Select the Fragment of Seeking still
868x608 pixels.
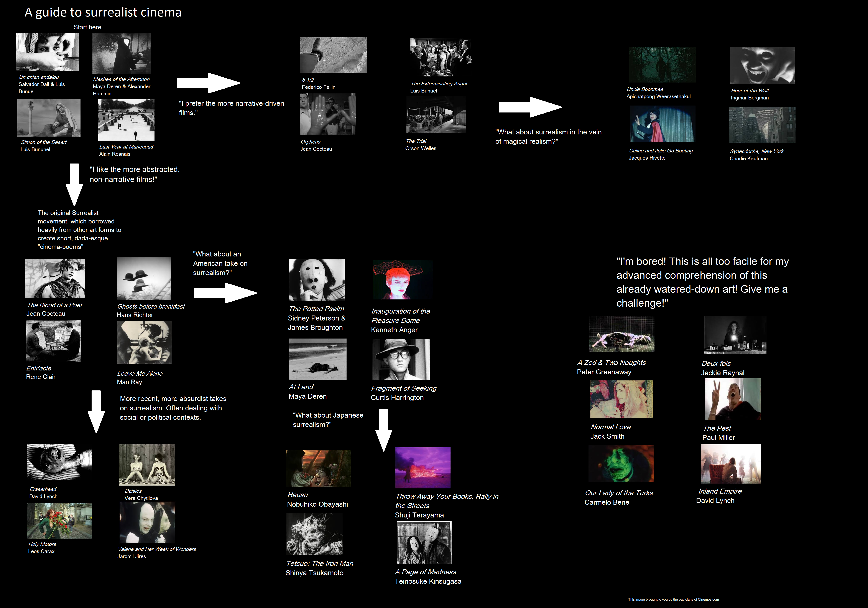(x=401, y=359)
